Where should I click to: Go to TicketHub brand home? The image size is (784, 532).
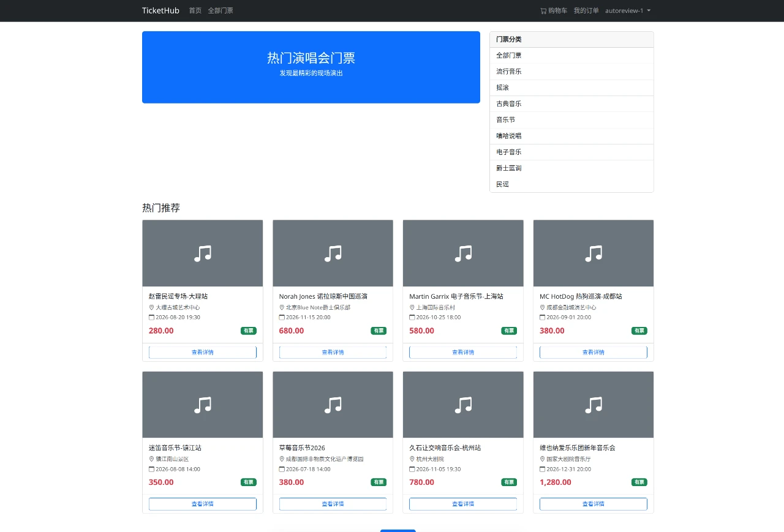[x=160, y=10]
